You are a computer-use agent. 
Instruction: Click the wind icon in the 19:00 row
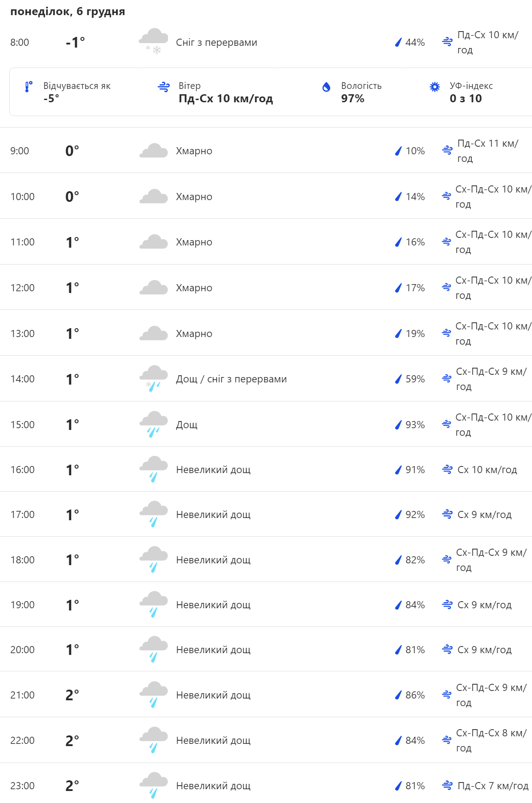tap(448, 605)
